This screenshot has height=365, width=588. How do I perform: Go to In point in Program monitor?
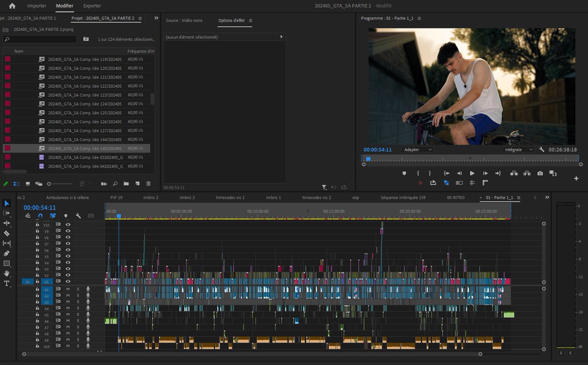446,173
